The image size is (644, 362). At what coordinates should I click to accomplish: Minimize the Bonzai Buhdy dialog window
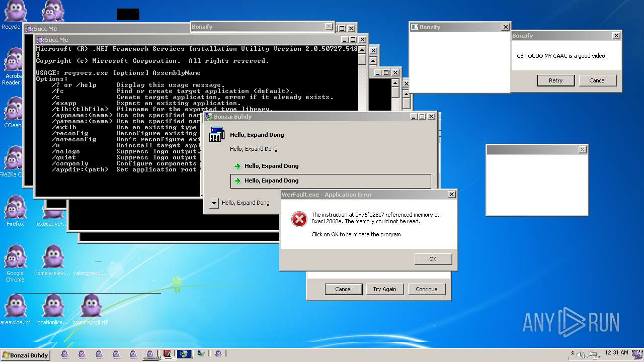click(414, 117)
